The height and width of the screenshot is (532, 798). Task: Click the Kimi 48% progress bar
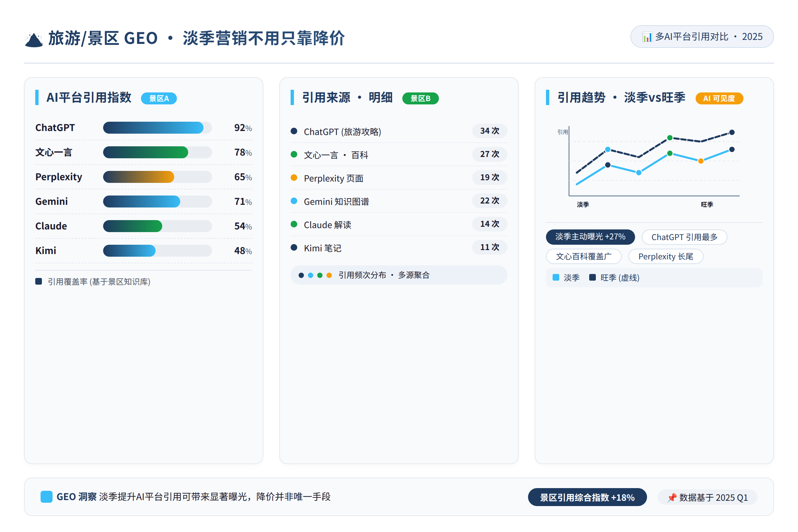[x=157, y=251]
